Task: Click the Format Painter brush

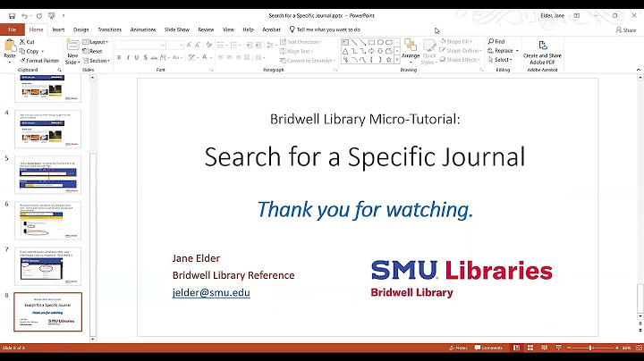Action: (x=23, y=60)
